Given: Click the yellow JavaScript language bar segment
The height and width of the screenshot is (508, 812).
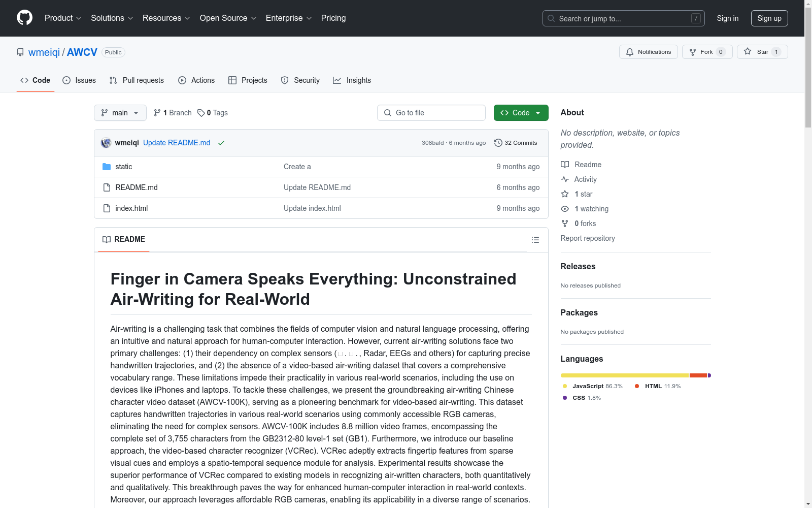Looking at the screenshot, I should point(625,375).
